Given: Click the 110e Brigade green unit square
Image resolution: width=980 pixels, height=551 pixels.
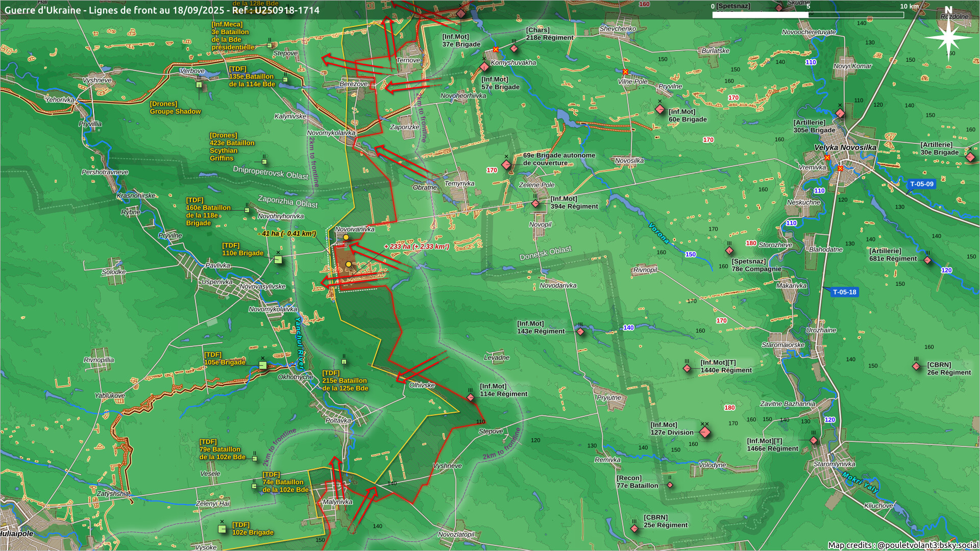Looking at the screenshot, I should [278, 260].
